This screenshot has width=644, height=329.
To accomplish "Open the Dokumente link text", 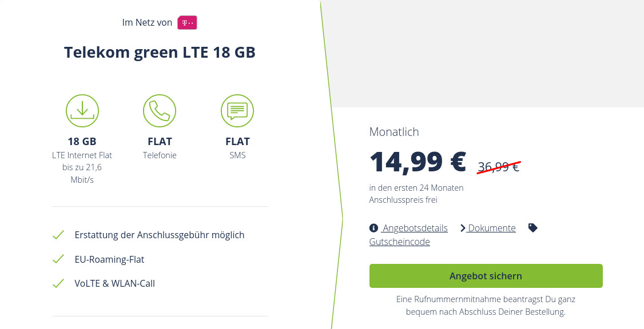I will [492, 228].
